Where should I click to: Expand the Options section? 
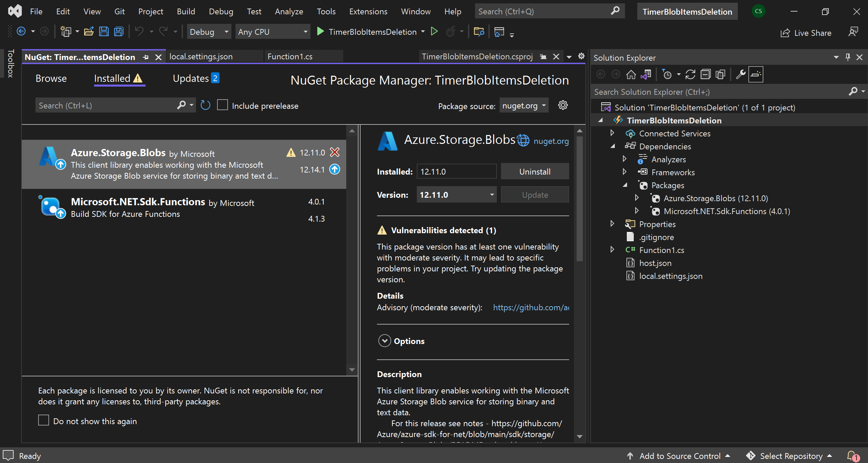tap(384, 341)
